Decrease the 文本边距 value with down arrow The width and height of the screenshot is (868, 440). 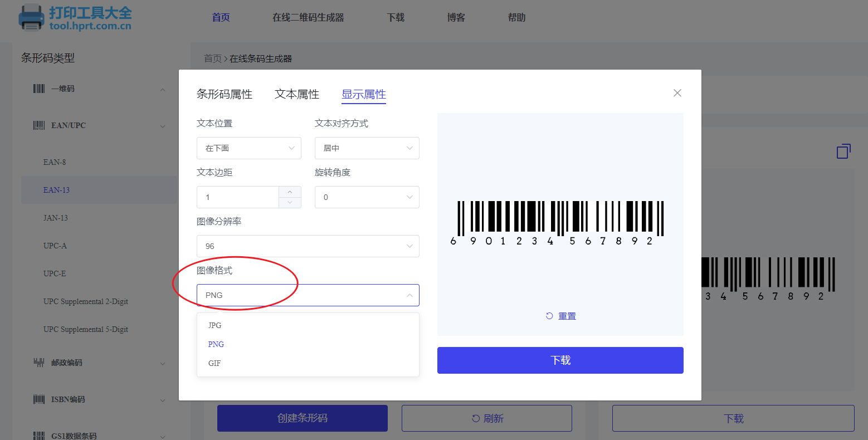[x=290, y=202]
